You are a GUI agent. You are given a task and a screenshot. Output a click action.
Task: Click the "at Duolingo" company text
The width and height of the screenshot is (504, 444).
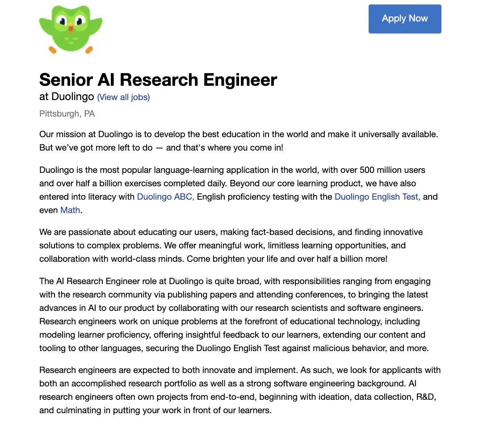[x=67, y=96]
